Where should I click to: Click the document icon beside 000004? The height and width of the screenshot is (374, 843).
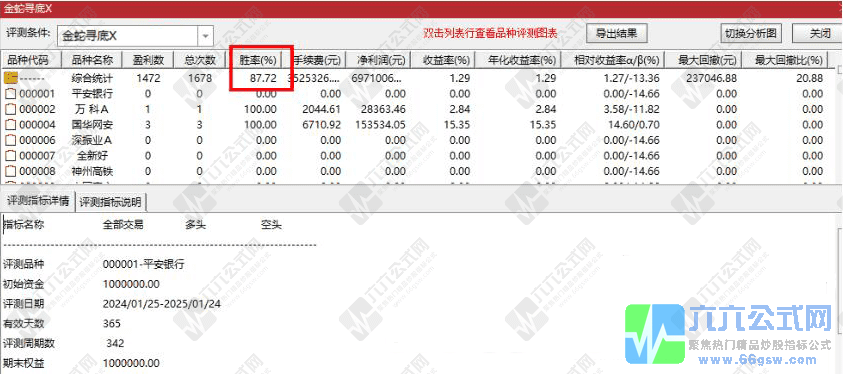(x=10, y=125)
